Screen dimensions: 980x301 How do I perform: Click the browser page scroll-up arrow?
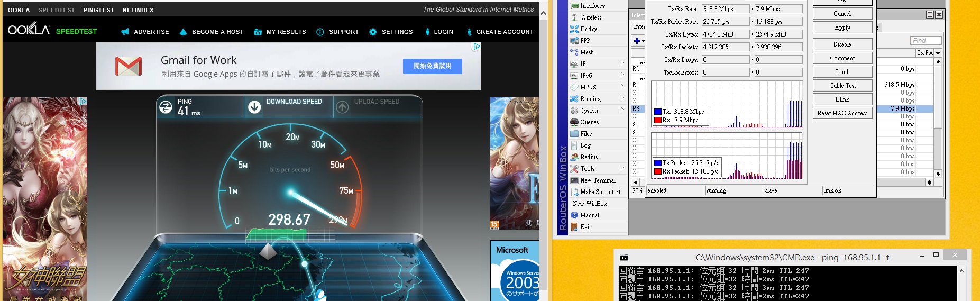pos(543,14)
